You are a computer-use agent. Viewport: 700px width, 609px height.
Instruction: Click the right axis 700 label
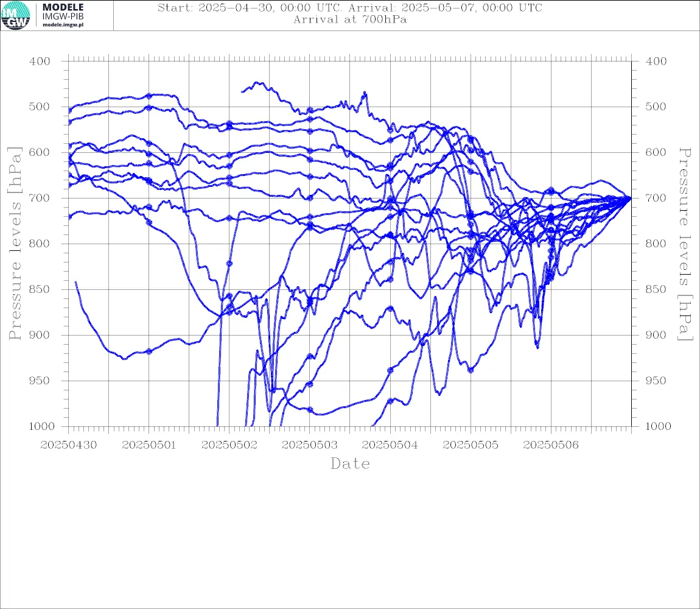656,198
